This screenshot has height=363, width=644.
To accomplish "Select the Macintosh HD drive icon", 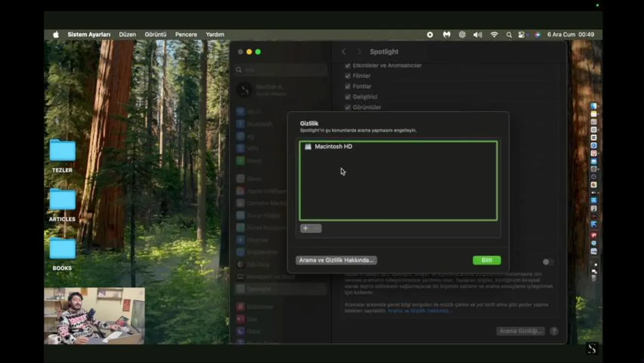I will 308,147.
